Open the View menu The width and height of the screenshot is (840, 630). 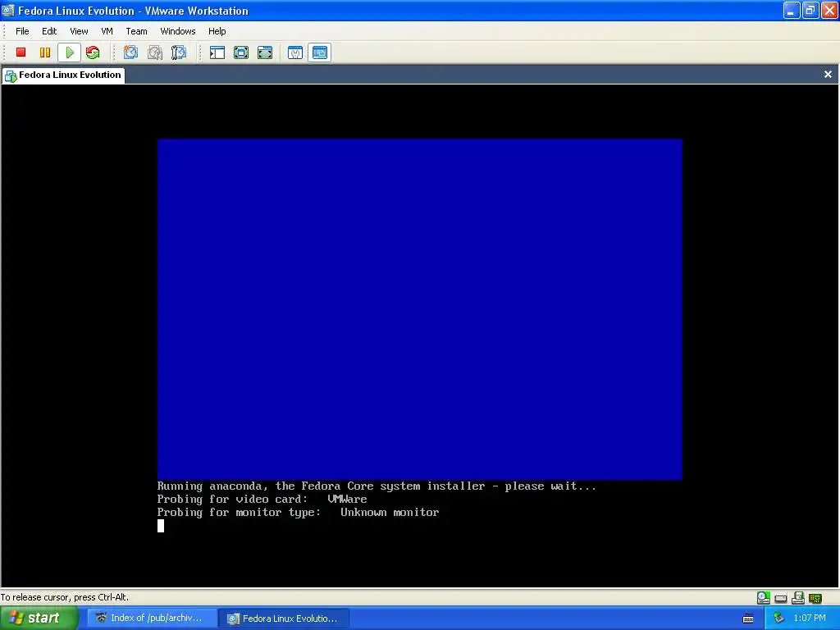tap(79, 31)
